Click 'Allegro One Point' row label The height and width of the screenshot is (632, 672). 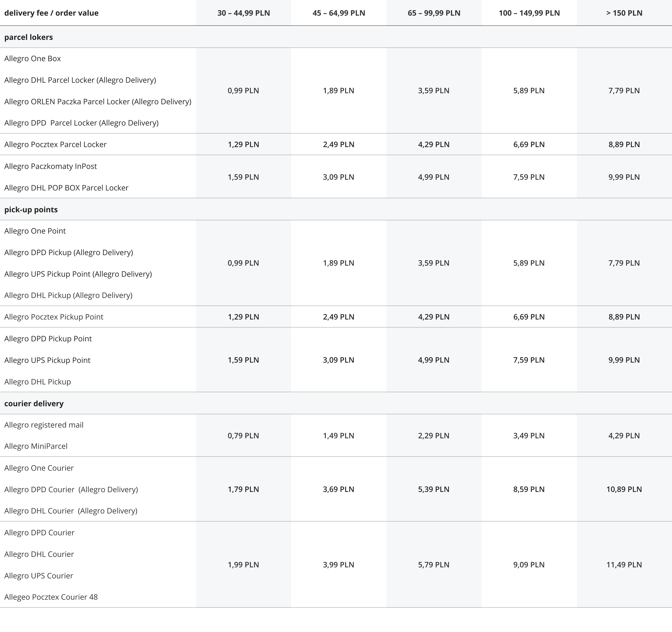click(x=35, y=231)
